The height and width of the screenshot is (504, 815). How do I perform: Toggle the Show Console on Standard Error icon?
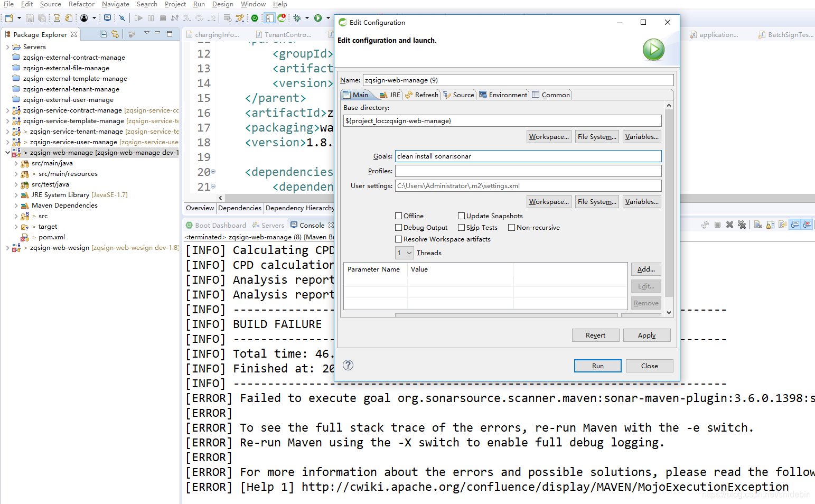[x=807, y=225]
